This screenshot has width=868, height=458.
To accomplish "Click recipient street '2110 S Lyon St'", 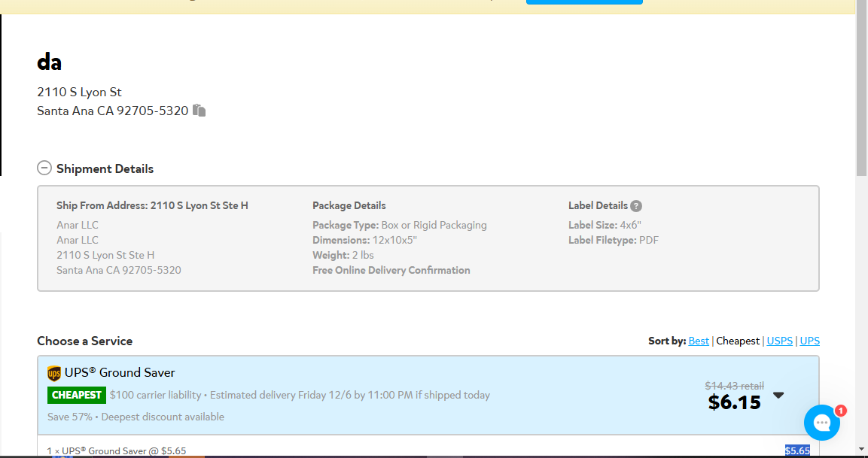I will (x=79, y=92).
